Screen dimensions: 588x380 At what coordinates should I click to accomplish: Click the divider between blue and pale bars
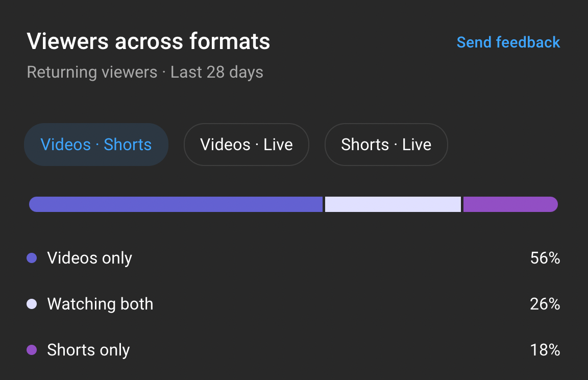[x=324, y=204]
